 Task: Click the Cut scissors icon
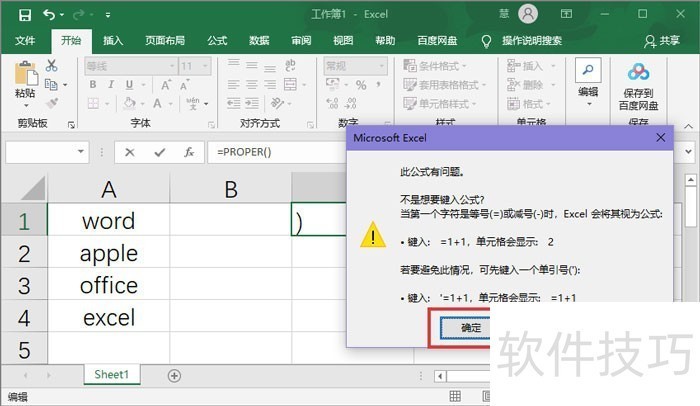click(x=52, y=66)
